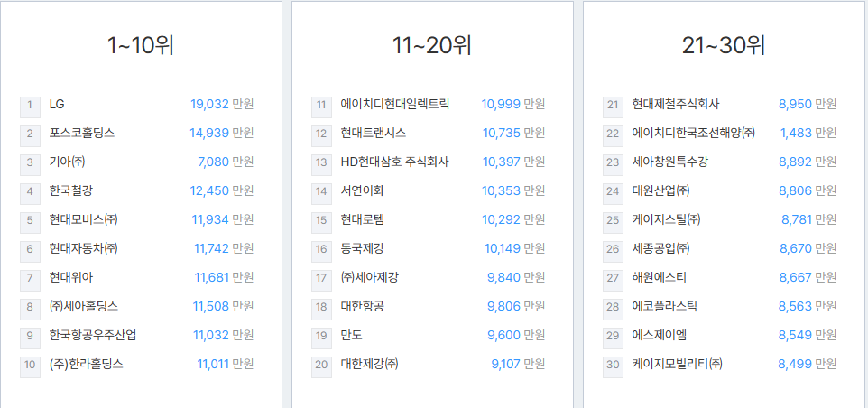The image size is (868, 408).
Task: Open ㈜세아제강 entry
Action: click(369, 277)
